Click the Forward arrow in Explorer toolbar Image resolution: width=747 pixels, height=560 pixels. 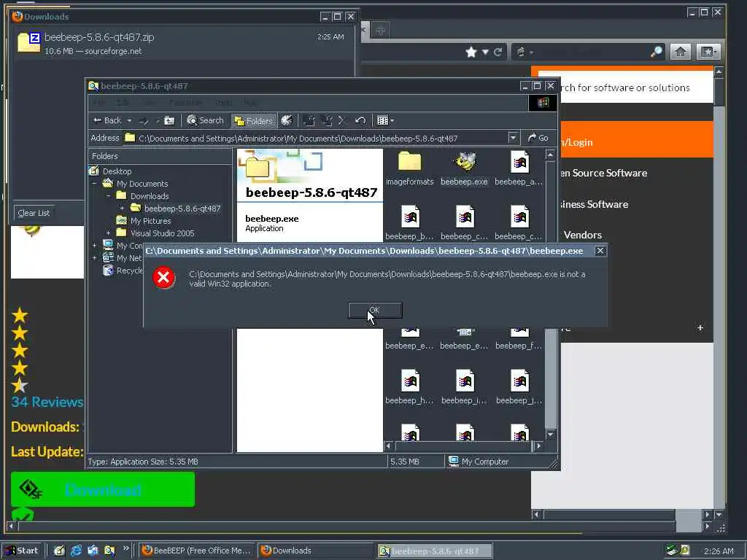pyautogui.click(x=144, y=121)
